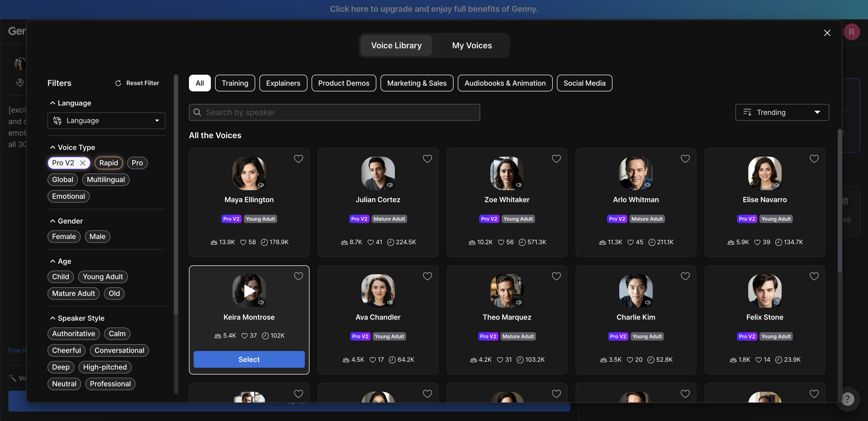Enable the Rapid voice type filter
The height and width of the screenshot is (421, 868).
click(109, 163)
